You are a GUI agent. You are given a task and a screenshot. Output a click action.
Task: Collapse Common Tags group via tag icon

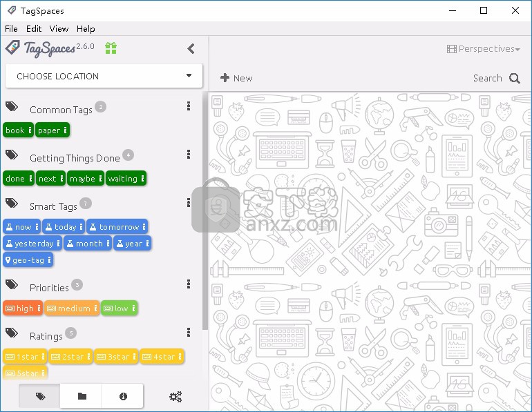pos(12,107)
